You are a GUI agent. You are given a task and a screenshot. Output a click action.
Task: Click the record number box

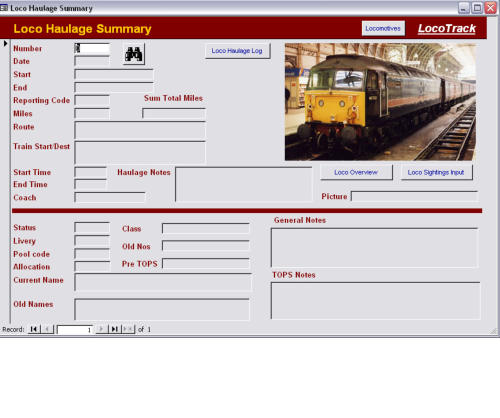coord(75,330)
